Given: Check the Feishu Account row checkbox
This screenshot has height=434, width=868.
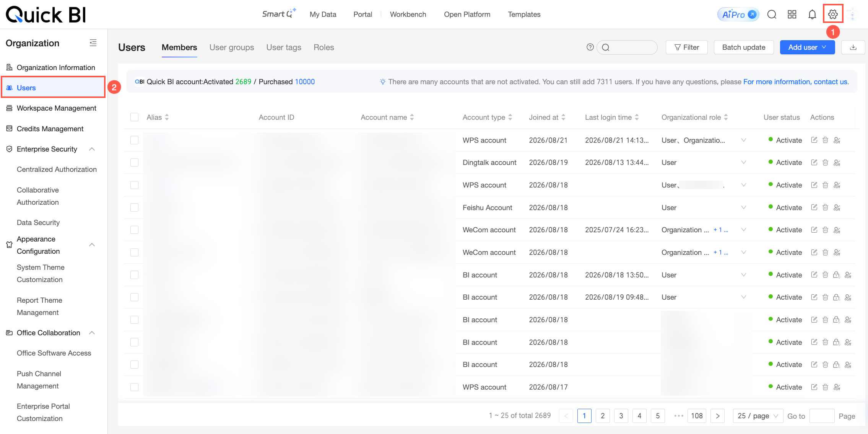Looking at the screenshot, I should tap(134, 207).
